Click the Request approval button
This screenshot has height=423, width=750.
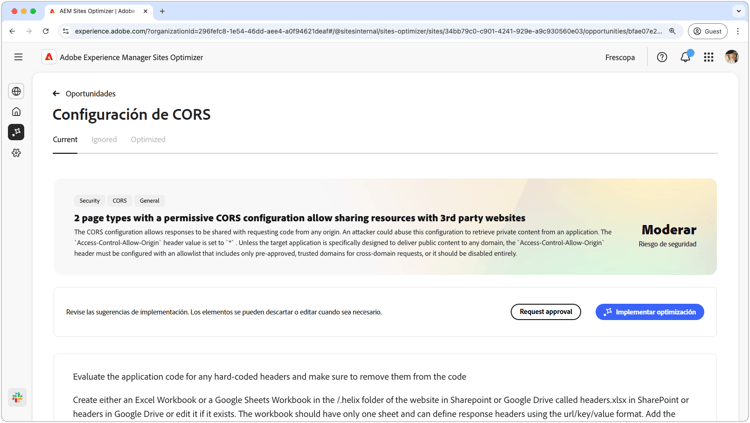[x=546, y=312]
